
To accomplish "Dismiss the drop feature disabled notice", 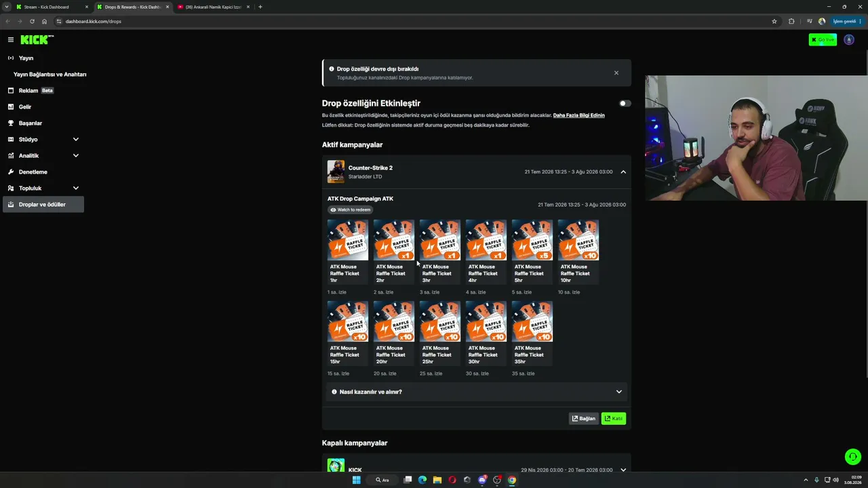I will point(616,73).
